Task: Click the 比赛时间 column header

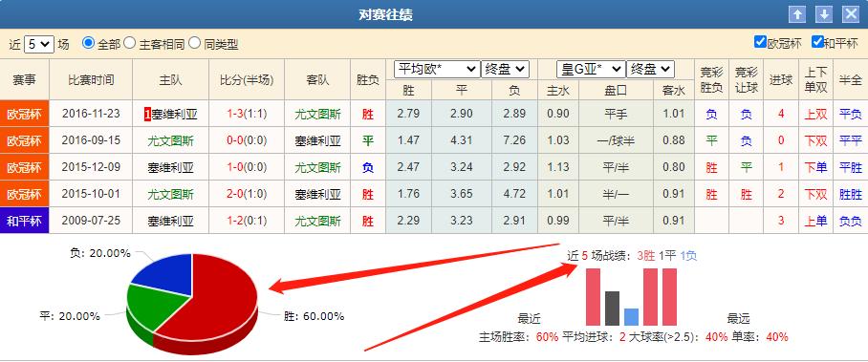Action: click(x=91, y=79)
